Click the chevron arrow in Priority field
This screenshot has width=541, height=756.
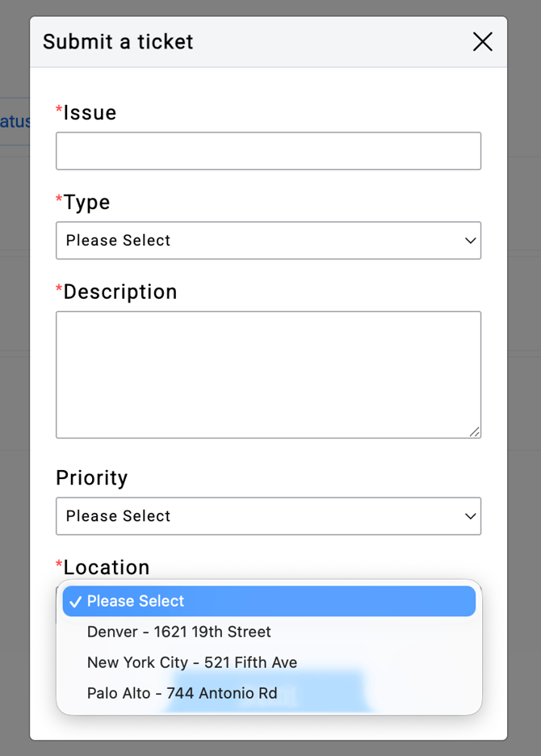[471, 516]
